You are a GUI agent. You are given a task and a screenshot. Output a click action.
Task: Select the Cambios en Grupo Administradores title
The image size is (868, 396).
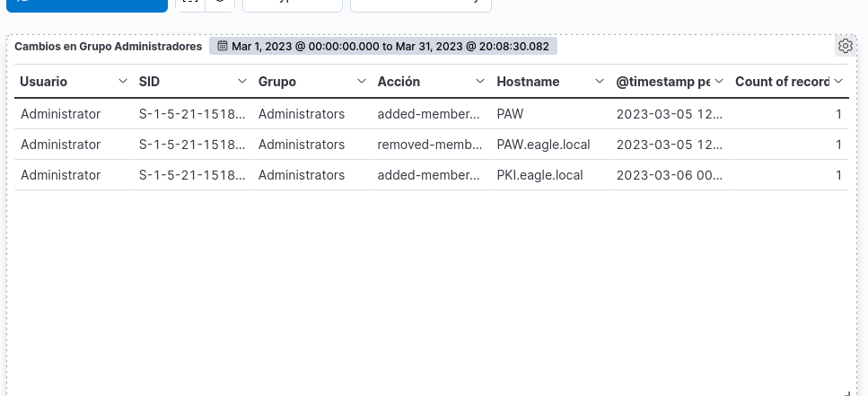tap(108, 46)
